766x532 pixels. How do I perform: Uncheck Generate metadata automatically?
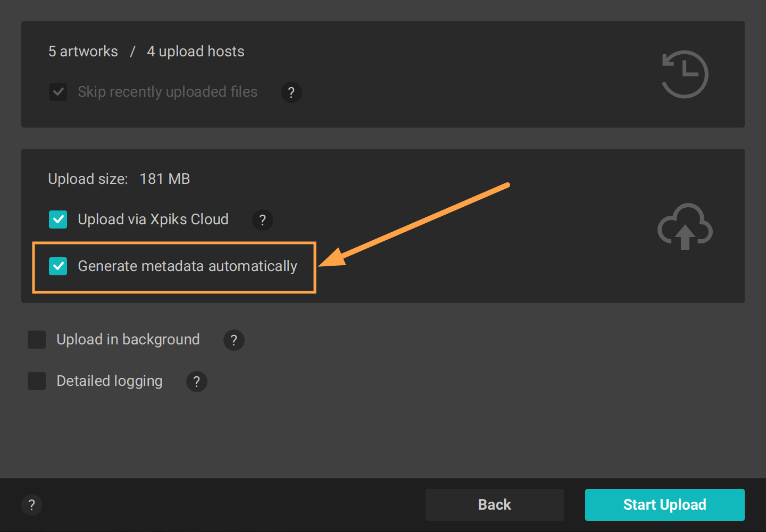[58, 266]
